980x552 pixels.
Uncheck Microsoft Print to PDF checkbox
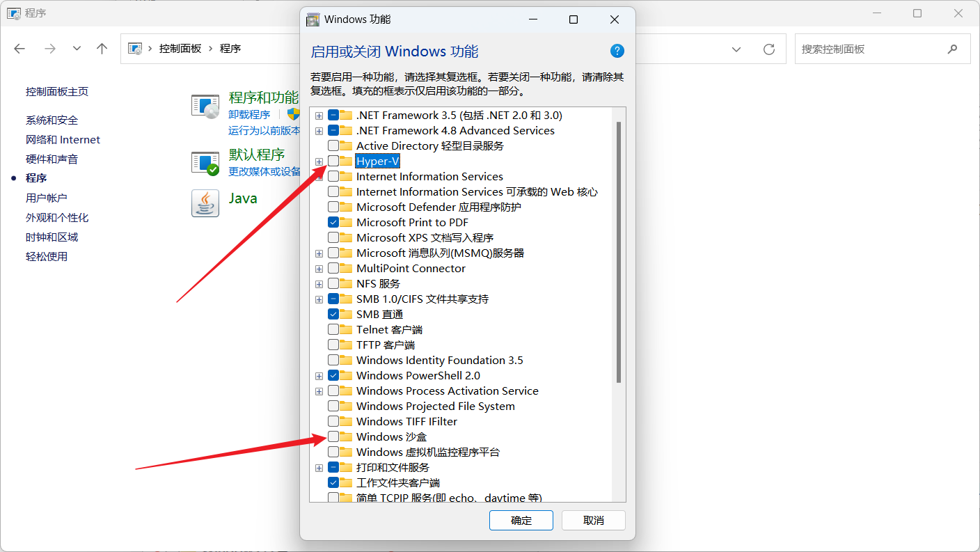pyautogui.click(x=333, y=222)
